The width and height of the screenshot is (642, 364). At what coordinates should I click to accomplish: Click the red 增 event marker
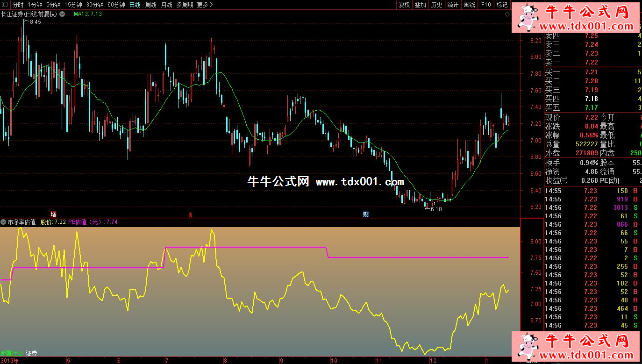click(53, 214)
